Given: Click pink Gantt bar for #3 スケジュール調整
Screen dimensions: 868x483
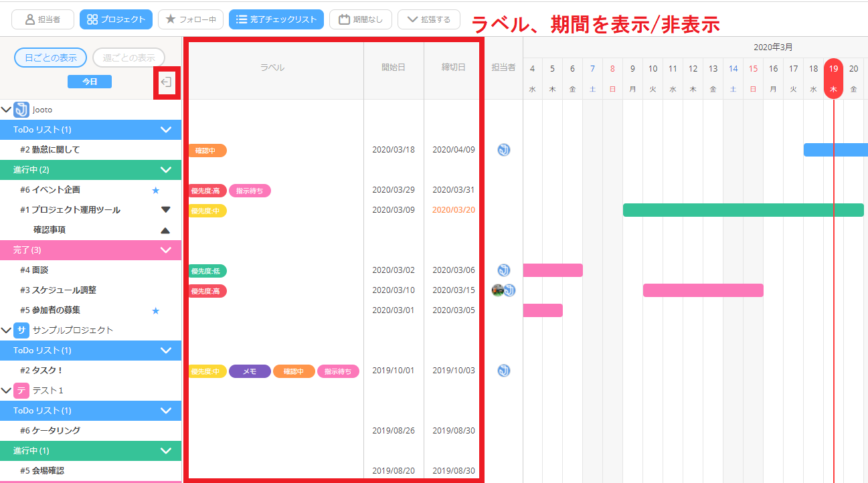Looking at the screenshot, I should (703, 290).
